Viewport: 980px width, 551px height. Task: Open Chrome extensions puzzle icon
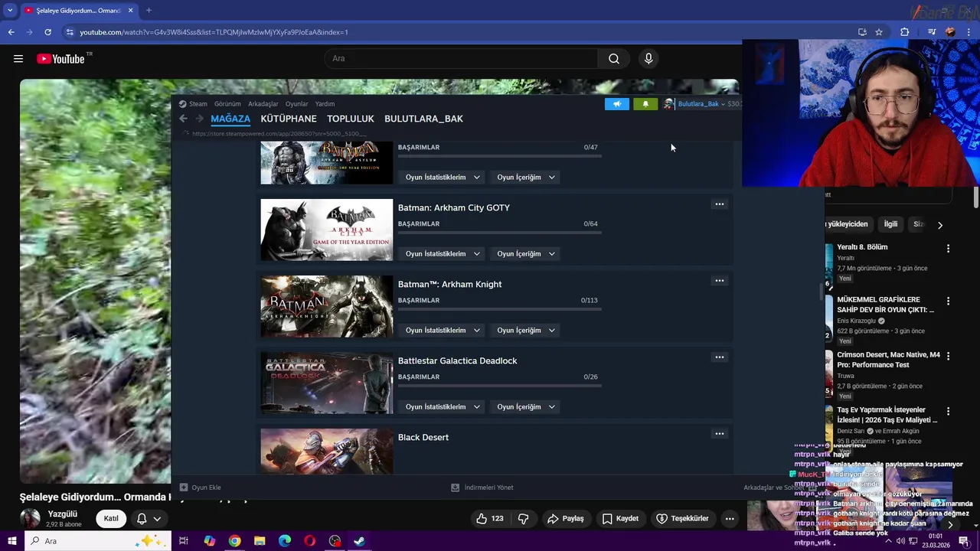pyautogui.click(x=905, y=32)
